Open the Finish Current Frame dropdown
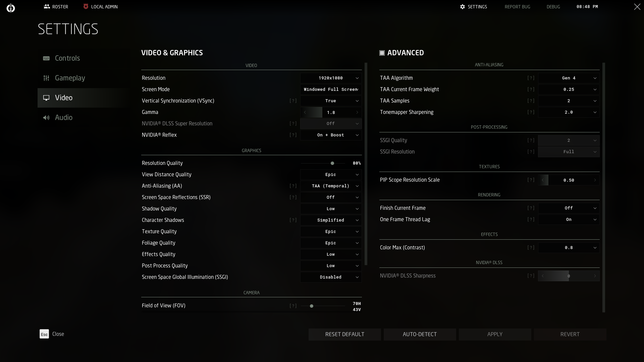The image size is (644, 362). pyautogui.click(x=569, y=208)
